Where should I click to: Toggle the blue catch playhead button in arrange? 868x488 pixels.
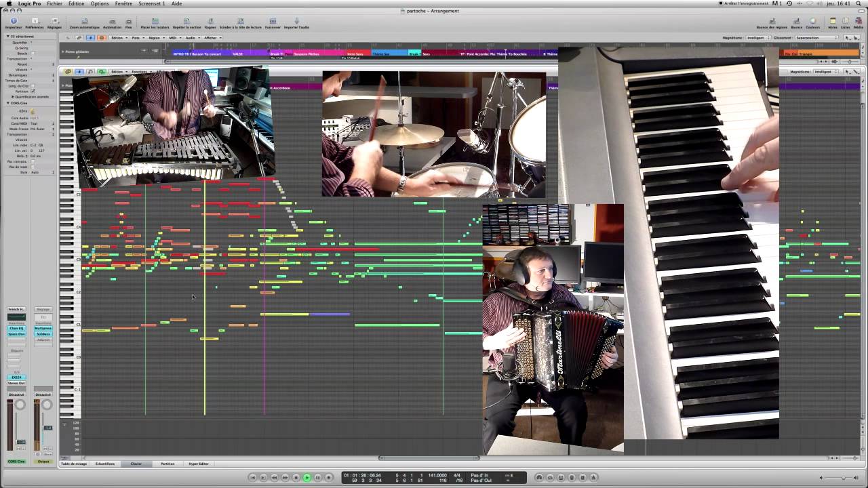[91, 37]
